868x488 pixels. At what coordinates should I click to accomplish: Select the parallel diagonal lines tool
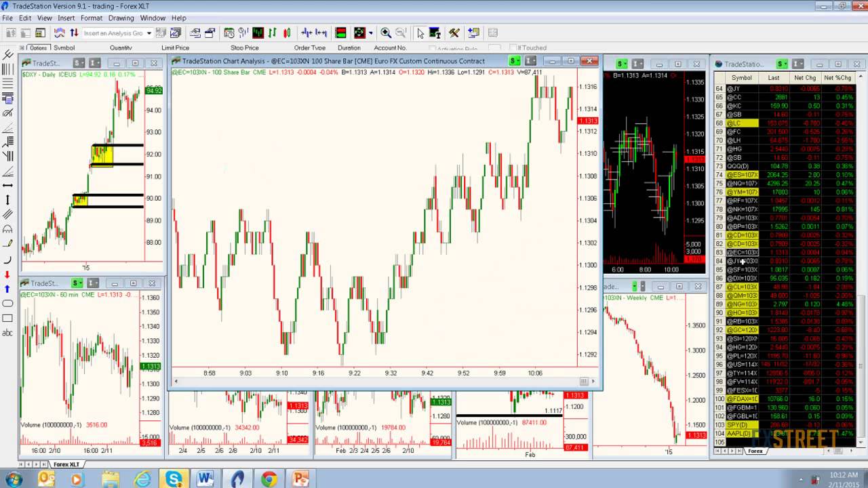7,214
